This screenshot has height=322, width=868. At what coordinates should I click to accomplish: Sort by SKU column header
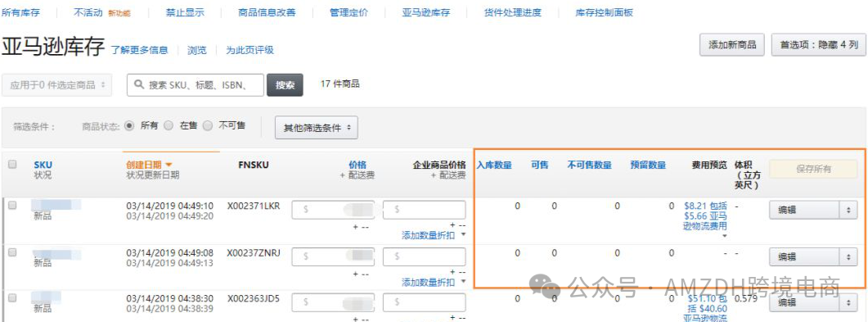(x=43, y=166)
